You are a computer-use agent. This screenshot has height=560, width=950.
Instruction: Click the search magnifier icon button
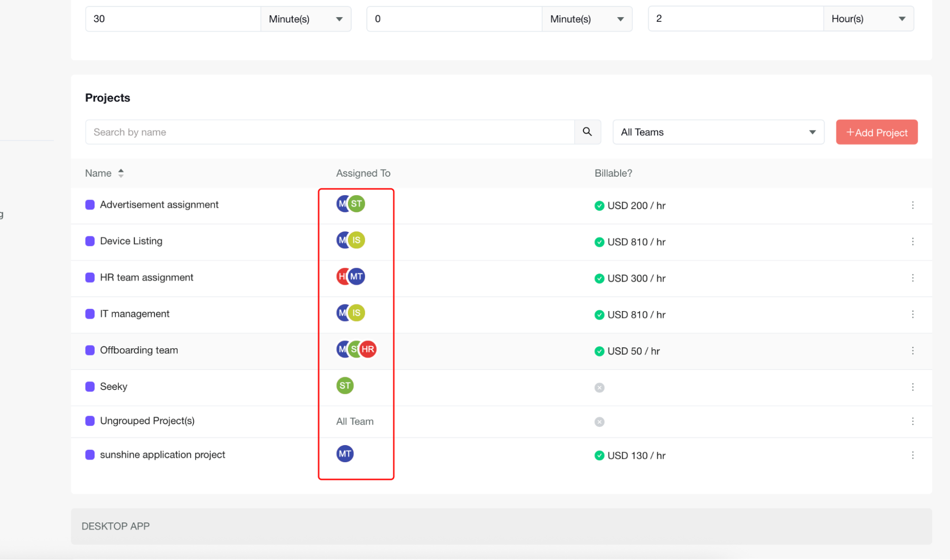(x=587, y=132)
